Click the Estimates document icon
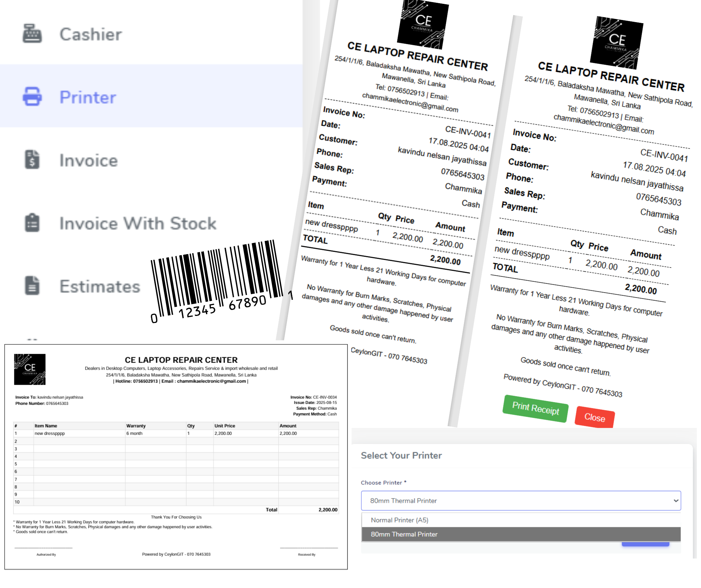The width and height of the screenshot is (701, 588). (32, 286)
